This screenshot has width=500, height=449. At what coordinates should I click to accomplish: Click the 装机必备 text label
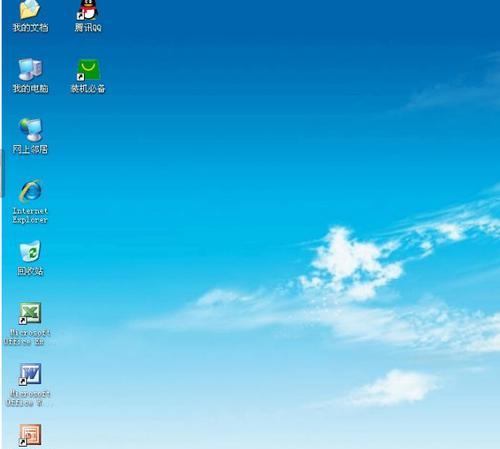click(x=88, y=88)
